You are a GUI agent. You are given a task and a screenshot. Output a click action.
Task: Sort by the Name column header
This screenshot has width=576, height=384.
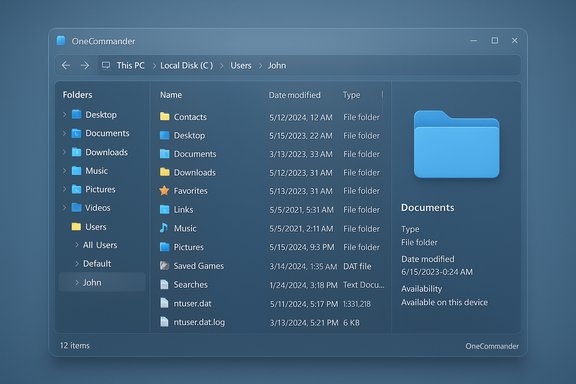[171, 95]
